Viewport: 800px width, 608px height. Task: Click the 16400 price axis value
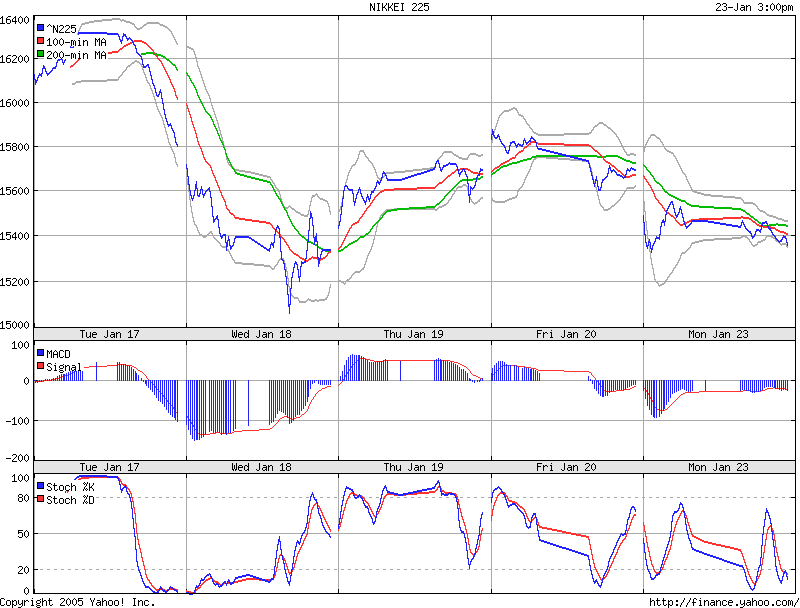[x=15, y=20]
